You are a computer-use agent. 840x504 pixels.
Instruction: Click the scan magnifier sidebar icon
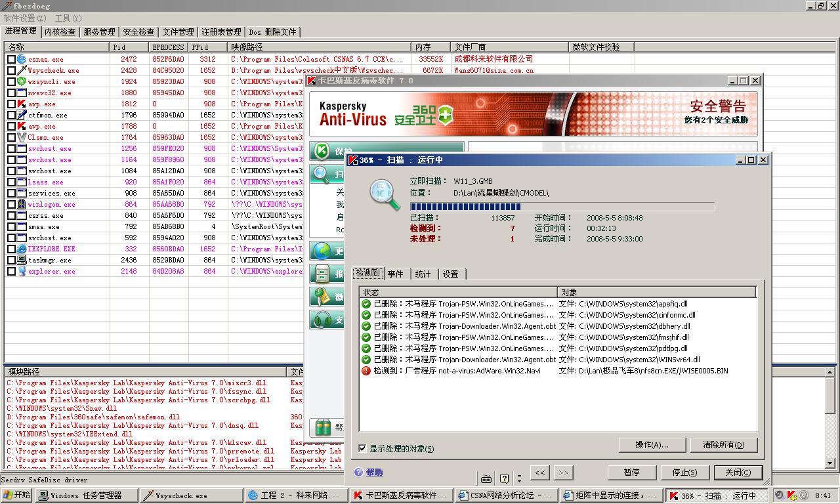pyautogui.click(x=322, y=175)
